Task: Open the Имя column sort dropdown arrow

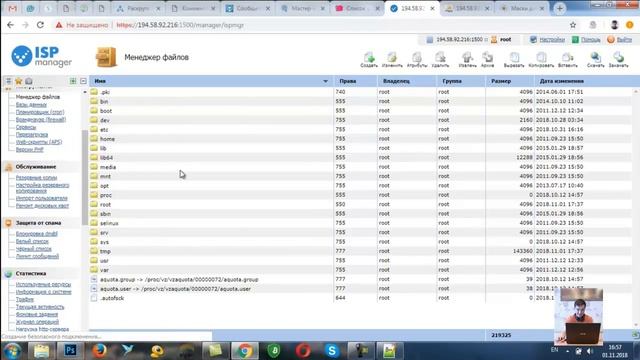Action: click(325, 81)
